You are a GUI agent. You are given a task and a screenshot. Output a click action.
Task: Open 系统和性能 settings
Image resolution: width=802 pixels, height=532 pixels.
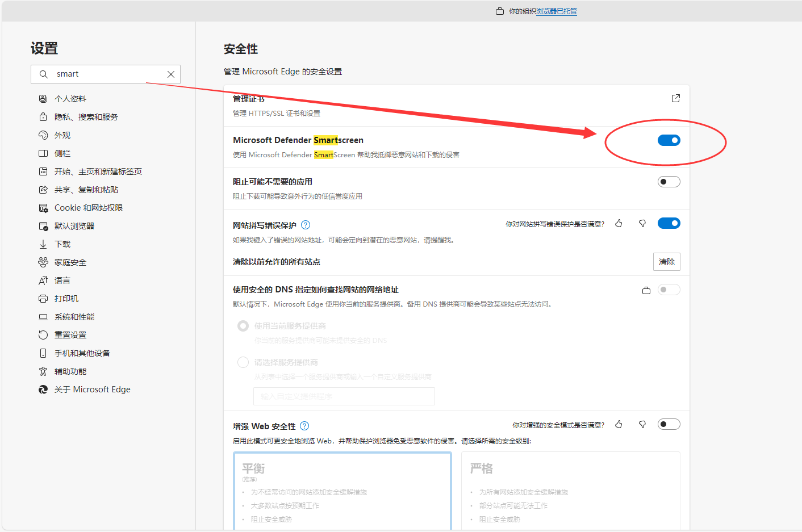coord(74,317)
